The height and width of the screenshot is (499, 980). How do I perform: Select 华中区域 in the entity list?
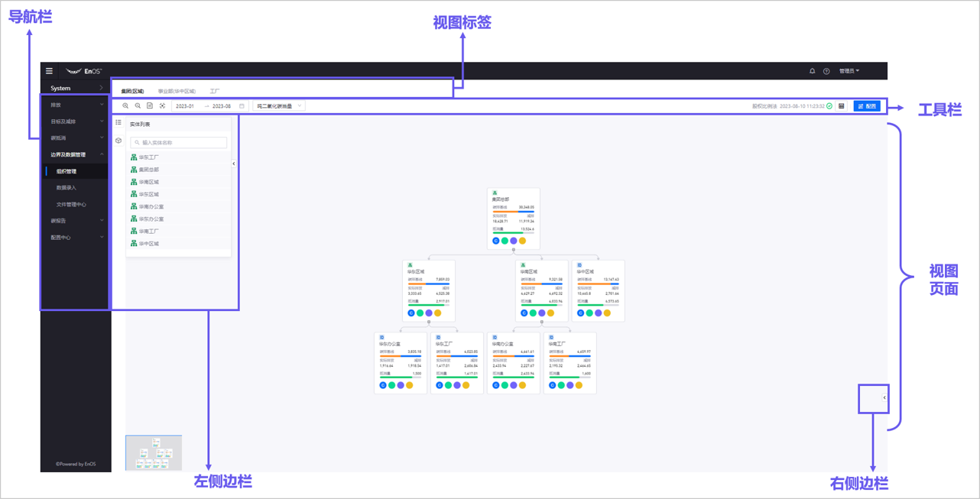tap(179, 243)
